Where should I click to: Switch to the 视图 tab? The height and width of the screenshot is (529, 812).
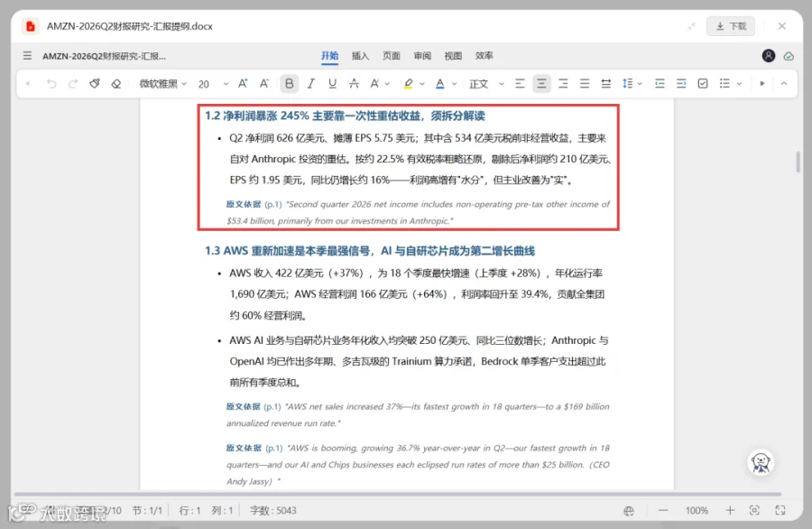(453, 56)
